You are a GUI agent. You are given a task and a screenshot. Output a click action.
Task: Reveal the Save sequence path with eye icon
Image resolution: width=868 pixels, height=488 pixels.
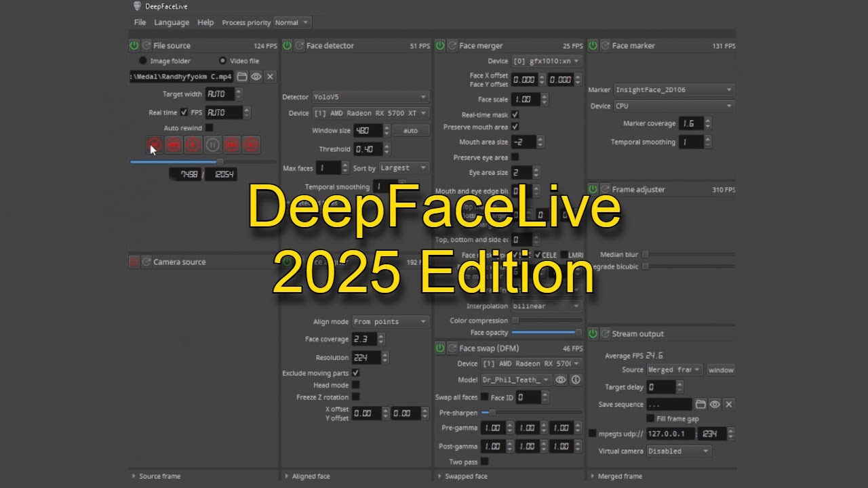[715, 404]
